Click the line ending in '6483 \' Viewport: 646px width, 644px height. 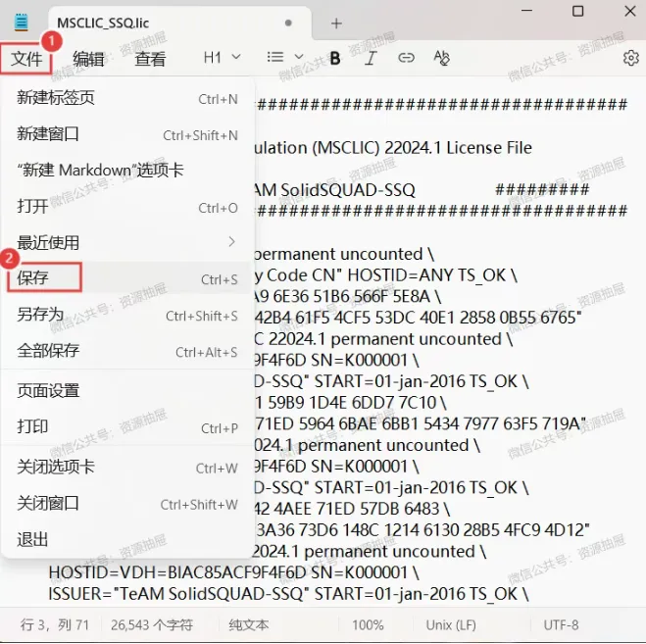click(x=352, y=509)
